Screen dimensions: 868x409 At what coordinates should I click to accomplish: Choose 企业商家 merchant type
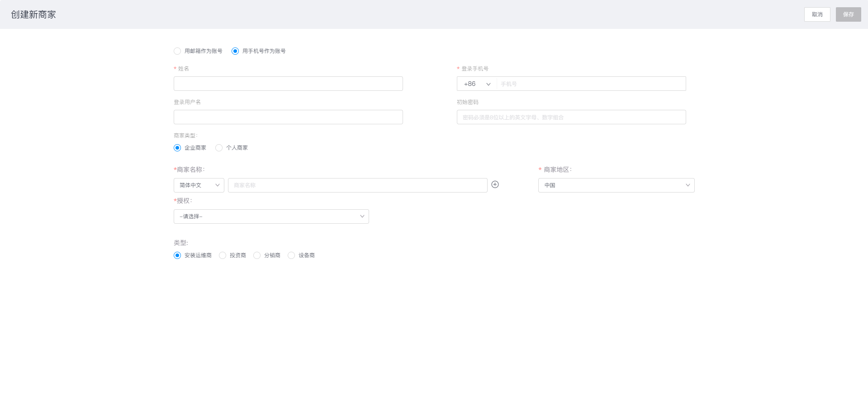(177, 148)
